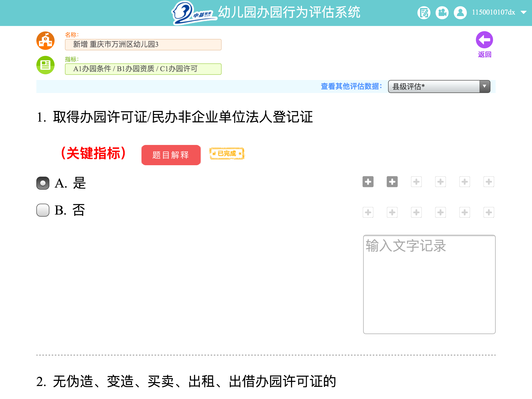Click the 已完成 status badge
The height and width of the screenshot is (399, 532).
227,154
